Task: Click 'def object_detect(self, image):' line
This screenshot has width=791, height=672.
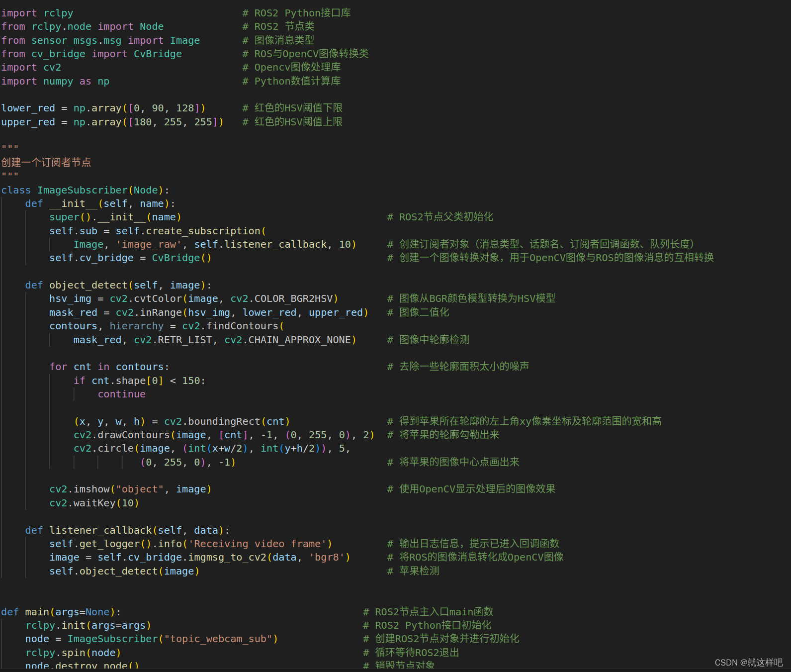Action: [118, 285]
